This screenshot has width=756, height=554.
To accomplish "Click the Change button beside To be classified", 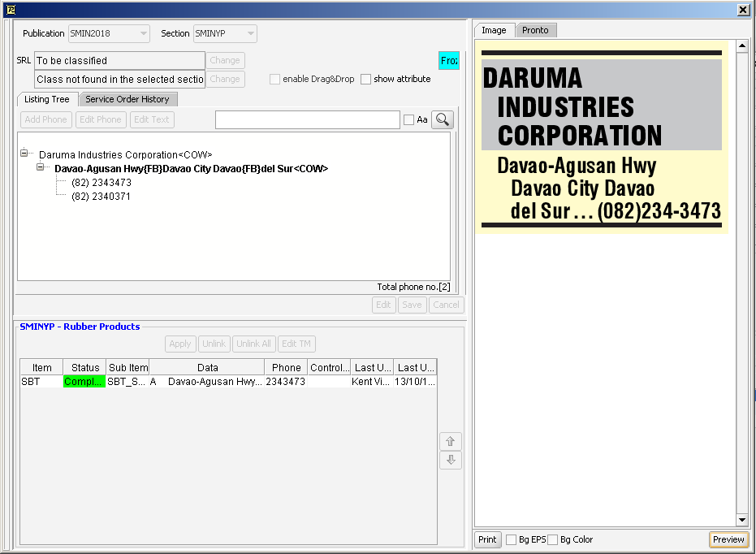I will [225, 60].
